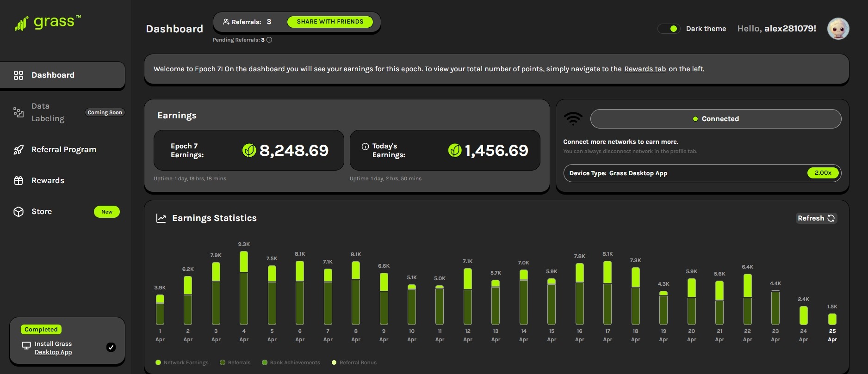This screenshot has height=374, width=868.
Task: Click the Referral Program rocket icon
Action: 19,150
